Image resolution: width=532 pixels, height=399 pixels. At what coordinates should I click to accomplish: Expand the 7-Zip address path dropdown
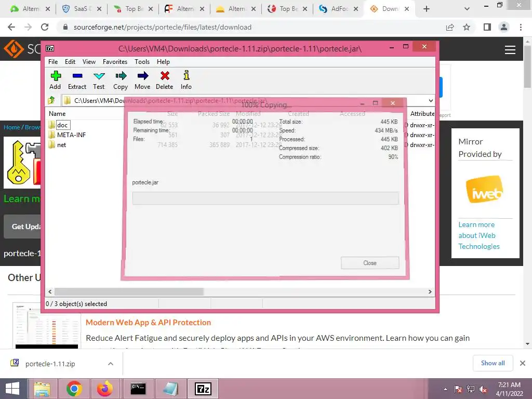click(431, 101)
